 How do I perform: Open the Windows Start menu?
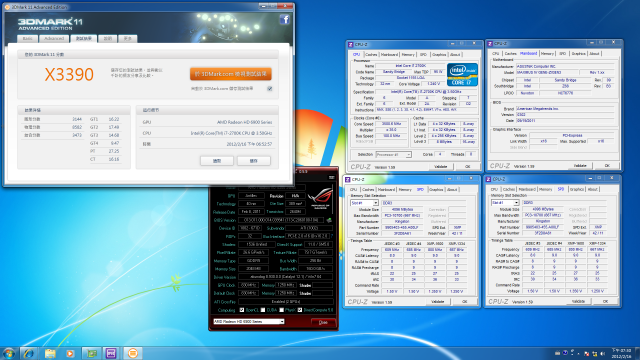[x=9, y=353]
